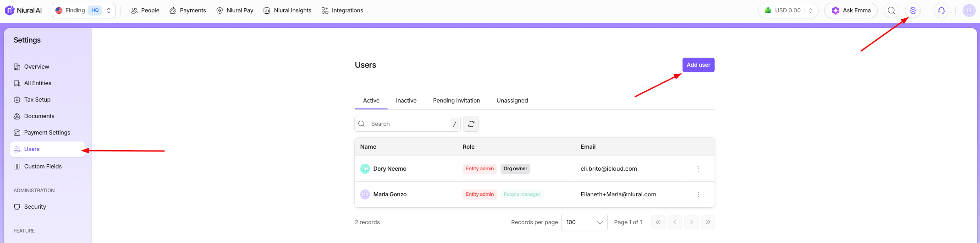Click Dory Neemo's Entity admin badge

pyautogui.click(x=480, y=169)
